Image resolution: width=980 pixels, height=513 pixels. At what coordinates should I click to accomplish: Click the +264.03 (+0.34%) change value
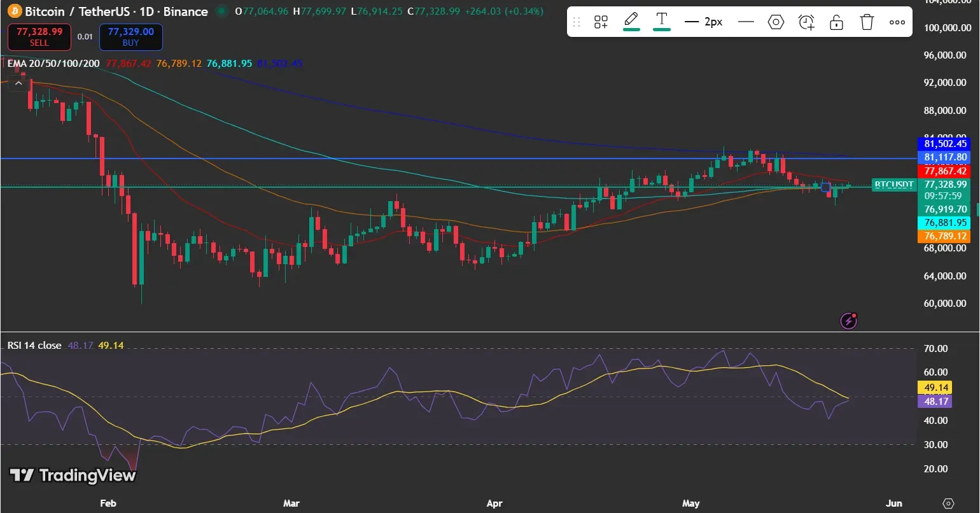tap(504, 11)
